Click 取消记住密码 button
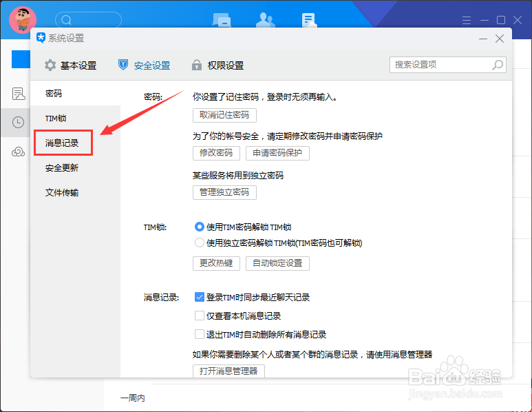 coord(224,115)
